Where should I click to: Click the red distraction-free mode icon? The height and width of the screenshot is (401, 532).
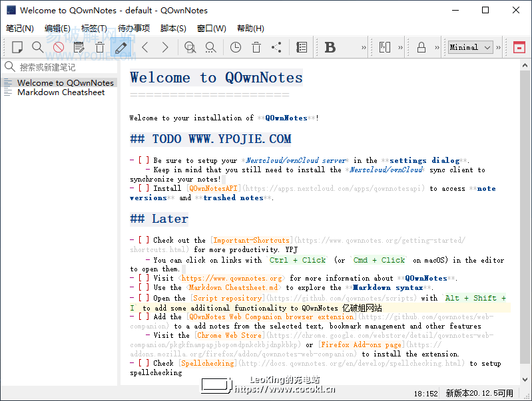(519, 47)
